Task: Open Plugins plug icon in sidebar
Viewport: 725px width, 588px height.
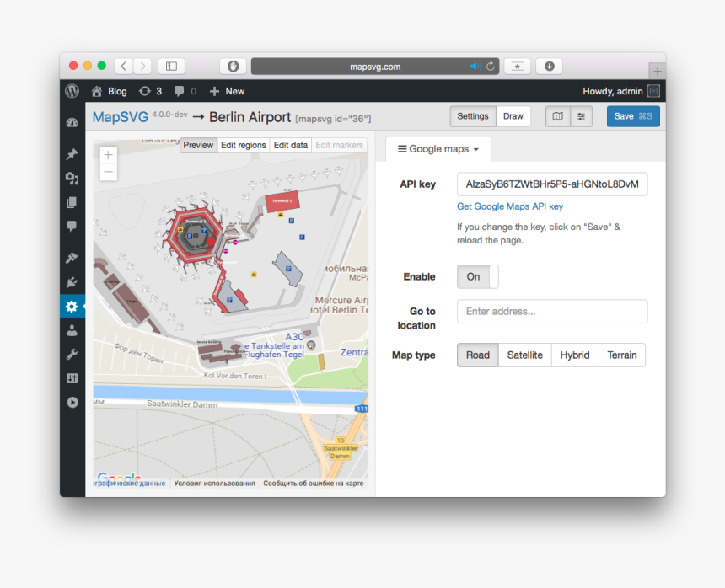Action: coord(72,281)
